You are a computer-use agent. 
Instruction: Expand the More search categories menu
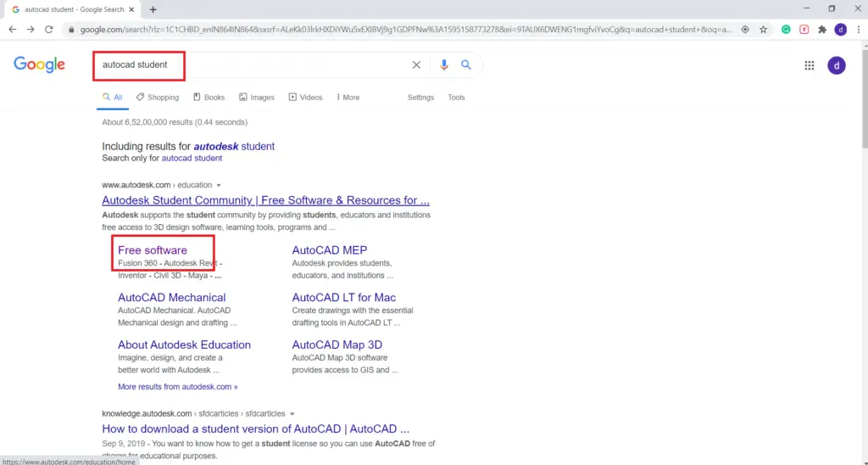click(x=348, y=97)
